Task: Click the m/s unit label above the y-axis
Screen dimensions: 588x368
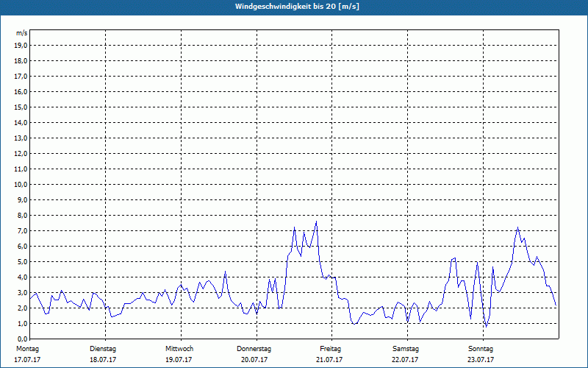Action: pyautogui.click(x=21, y=33)
